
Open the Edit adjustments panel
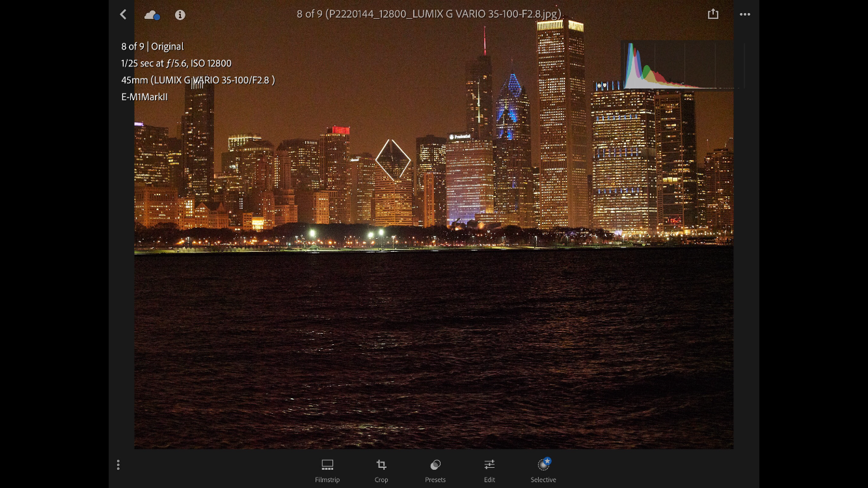pyautogui.click(x=489, y=470)
